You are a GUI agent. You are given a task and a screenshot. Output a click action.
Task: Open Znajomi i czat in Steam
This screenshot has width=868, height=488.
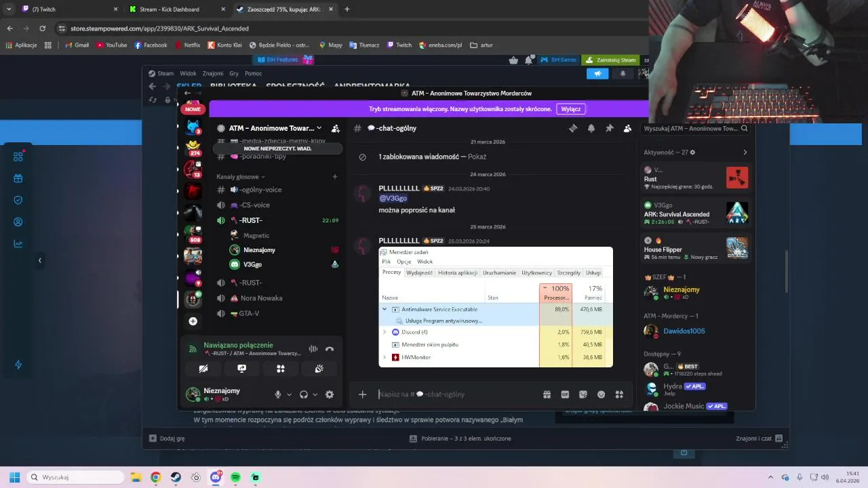(759, 439)
